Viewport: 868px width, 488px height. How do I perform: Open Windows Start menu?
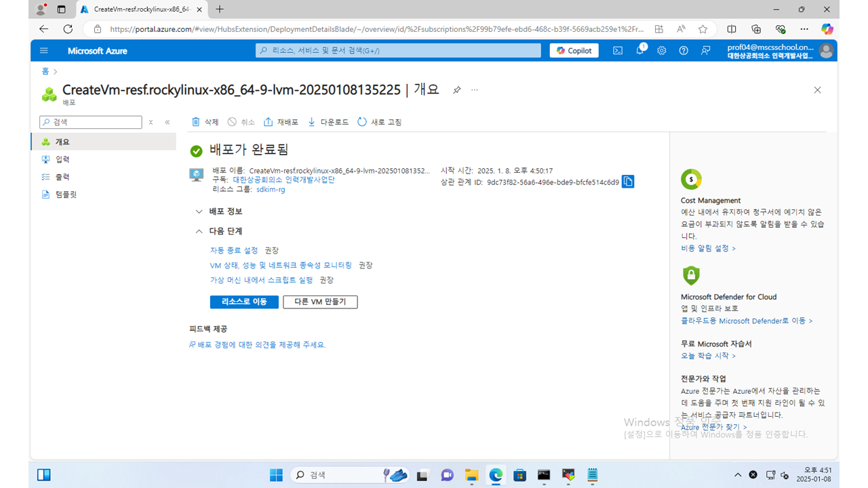click(276, 475)
